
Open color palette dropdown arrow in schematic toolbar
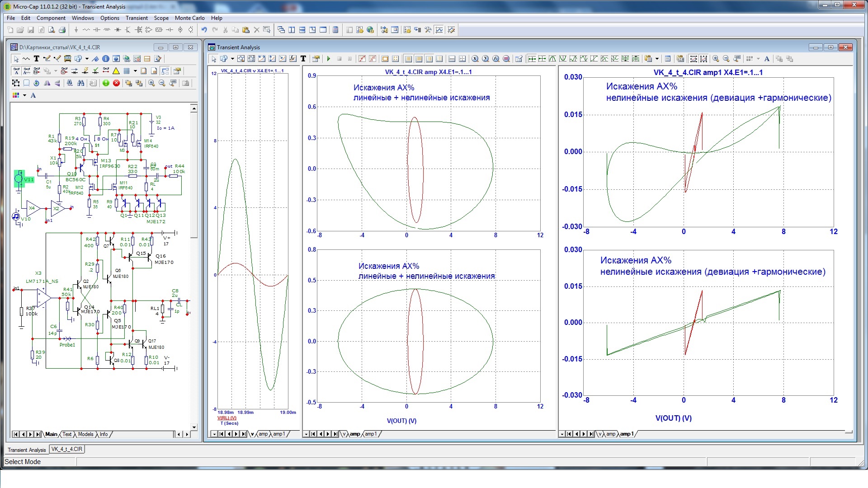pos(24,95)
